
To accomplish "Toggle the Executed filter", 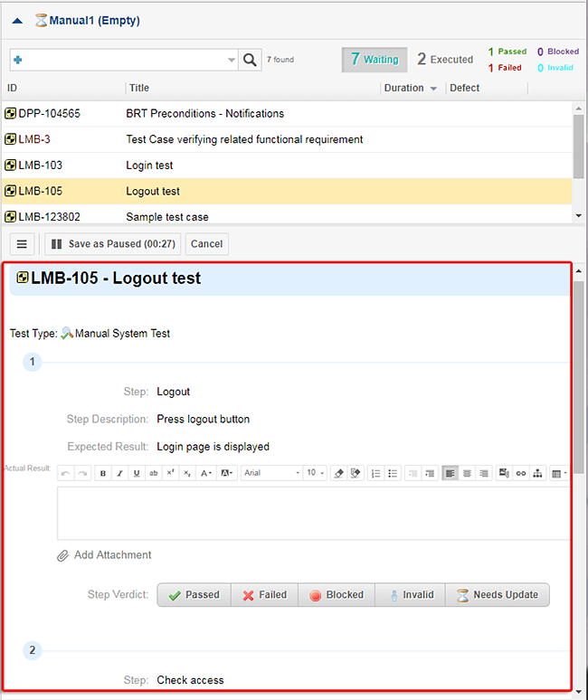I will [x=445, y=60].
